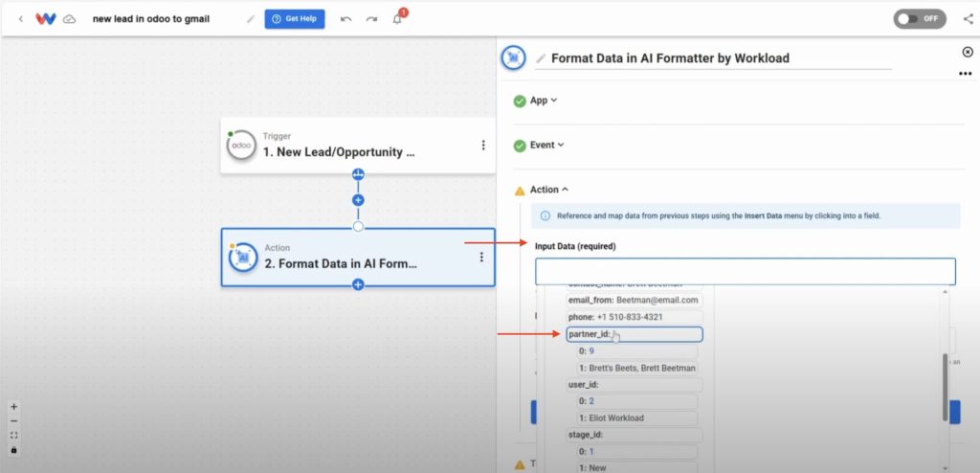Image resolution: width=980 pixels, height=473 pixels.
Task: Click the cloud save status icon
Action: (x=69, y=19)
